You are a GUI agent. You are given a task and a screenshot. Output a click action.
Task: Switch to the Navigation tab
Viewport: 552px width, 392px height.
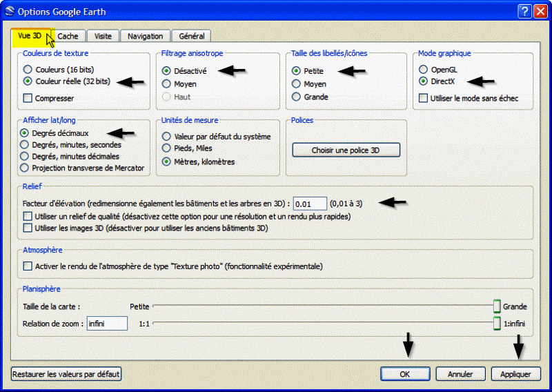click(x=145, y=37)
